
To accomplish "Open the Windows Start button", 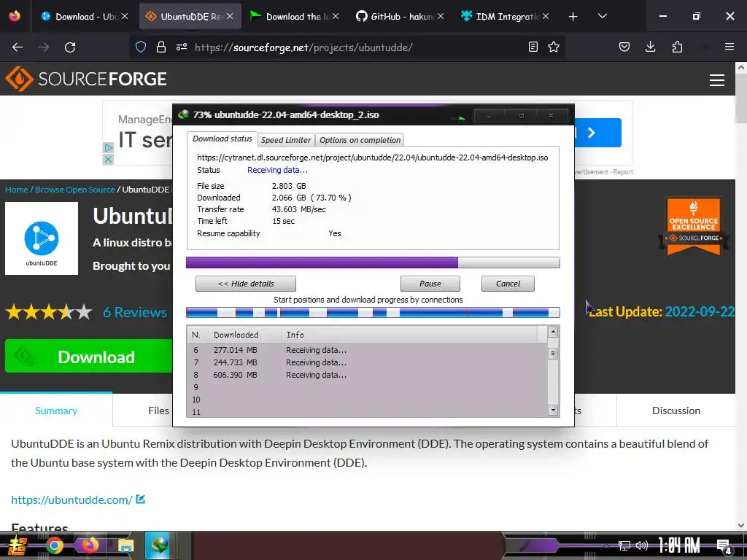I will coord(18,545).
